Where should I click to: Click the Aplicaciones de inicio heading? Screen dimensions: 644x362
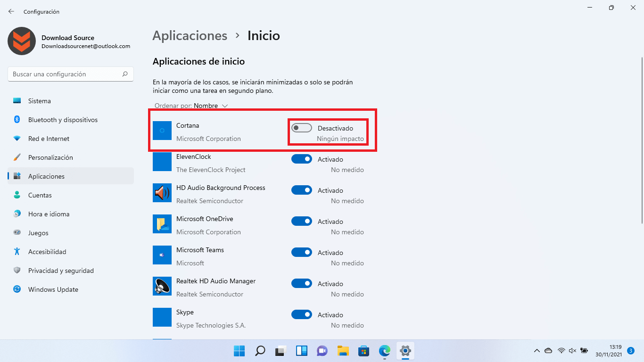tap(198, 61)
